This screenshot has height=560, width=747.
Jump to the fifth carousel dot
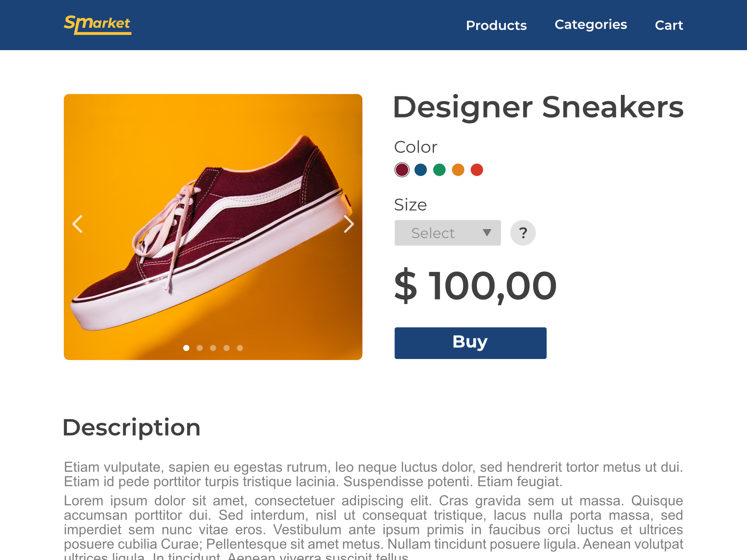pos(240,348)
